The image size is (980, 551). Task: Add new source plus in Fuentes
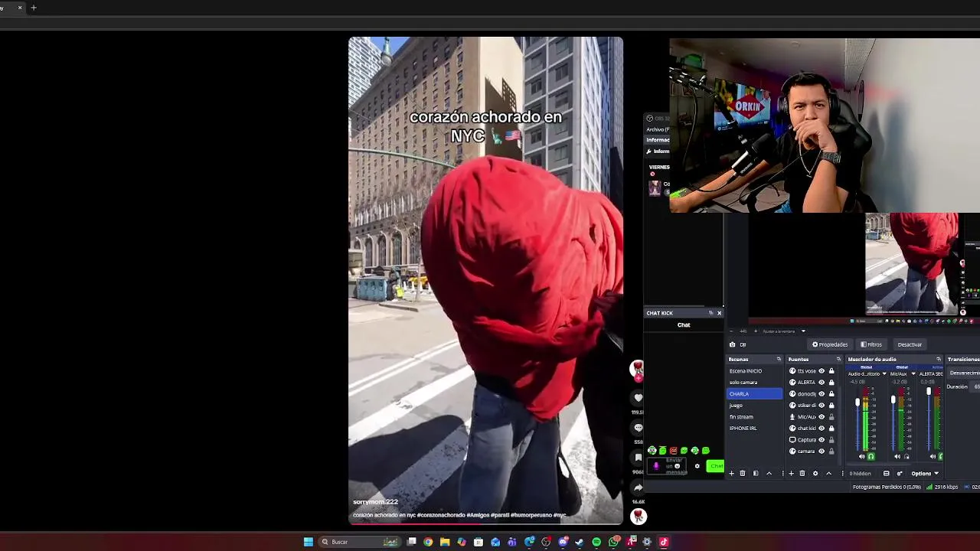point(792,474)
